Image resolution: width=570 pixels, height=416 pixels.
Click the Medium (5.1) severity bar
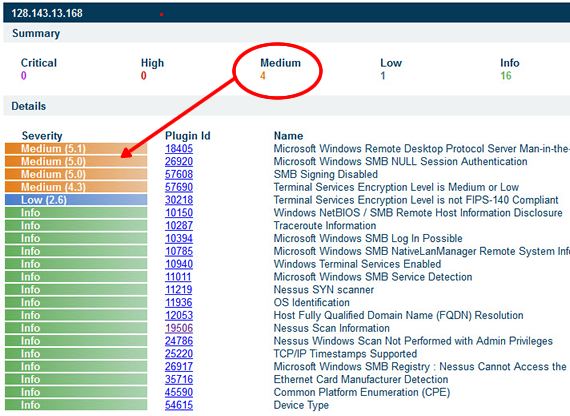(76, 149)
